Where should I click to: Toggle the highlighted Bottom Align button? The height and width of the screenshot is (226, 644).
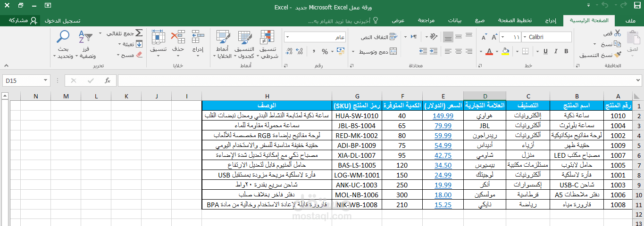click(448, 37)
